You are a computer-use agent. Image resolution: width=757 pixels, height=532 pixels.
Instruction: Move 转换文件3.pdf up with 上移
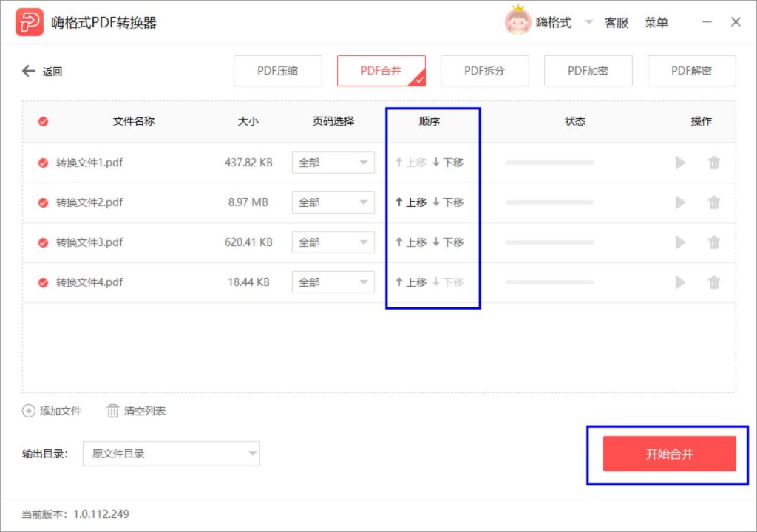[x=411, y=242]
